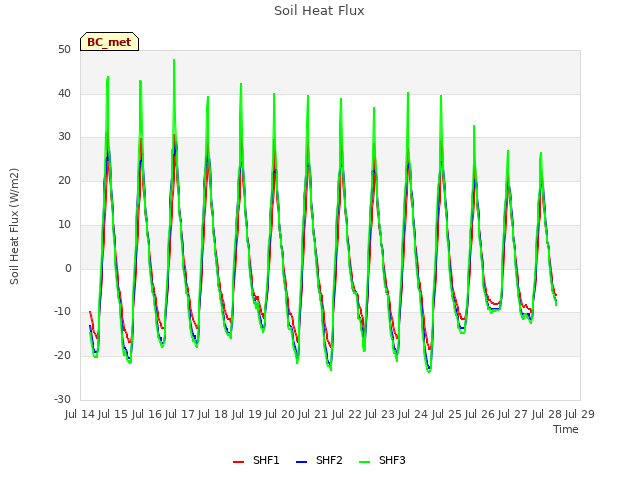Click the Jul 15 x-axis tick label
The image size is (640, 480).
pos(113,414)
